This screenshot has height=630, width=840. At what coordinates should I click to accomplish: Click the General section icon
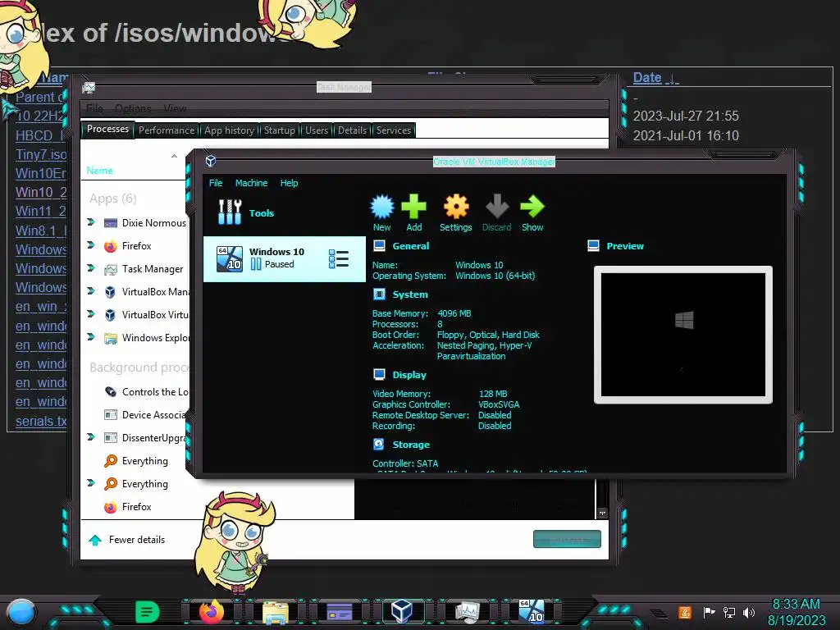click(x=379, y=246)
